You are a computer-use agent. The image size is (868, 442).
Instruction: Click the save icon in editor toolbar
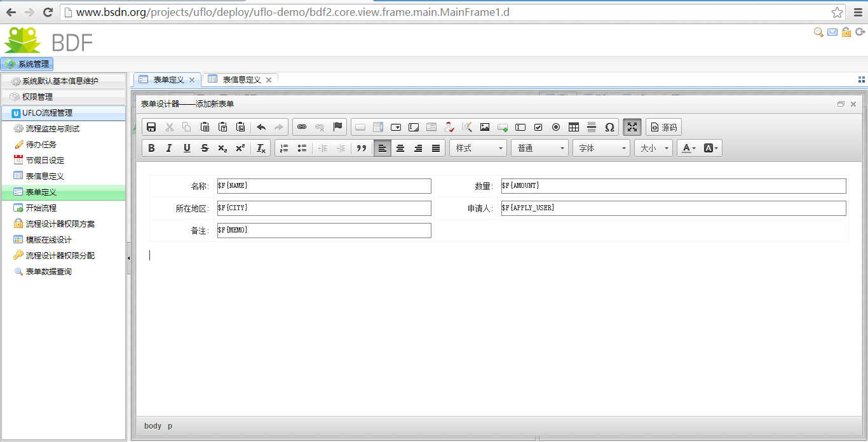[x=151, y=127]
